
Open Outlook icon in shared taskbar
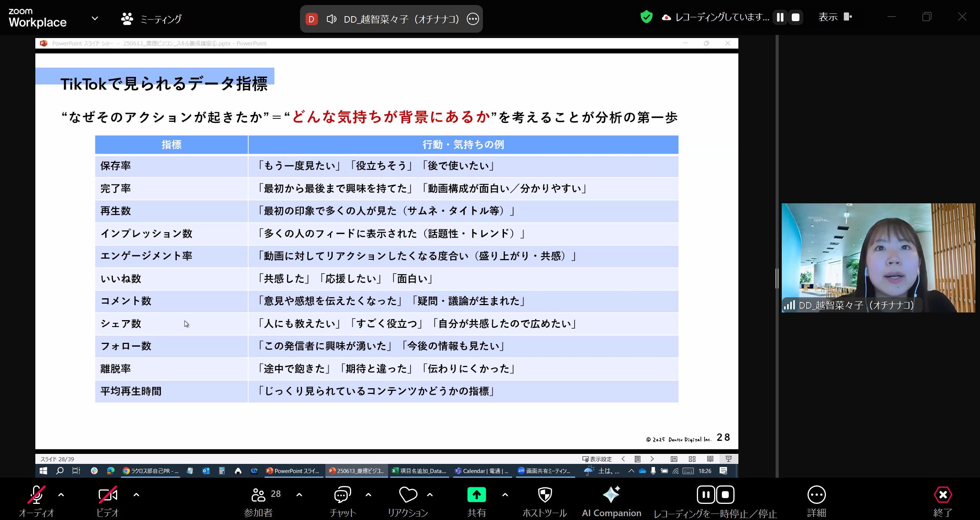tap(206, 471)
